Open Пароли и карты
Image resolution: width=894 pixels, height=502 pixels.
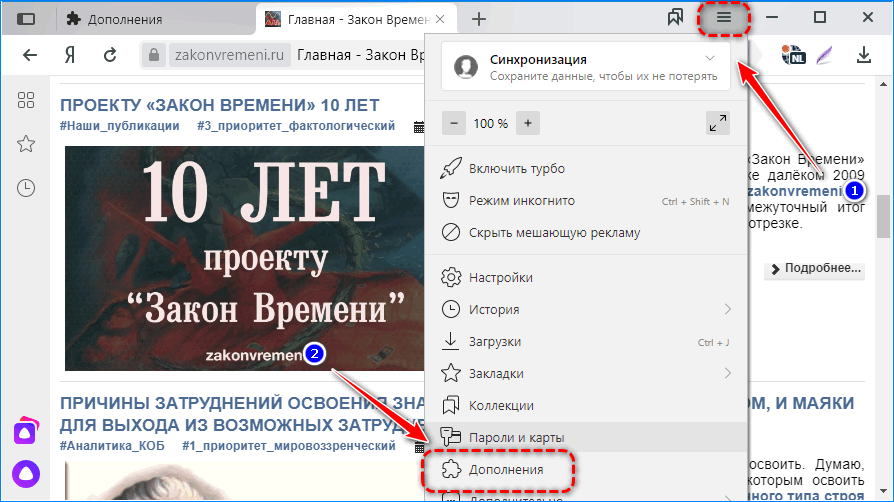pos(586,438)
